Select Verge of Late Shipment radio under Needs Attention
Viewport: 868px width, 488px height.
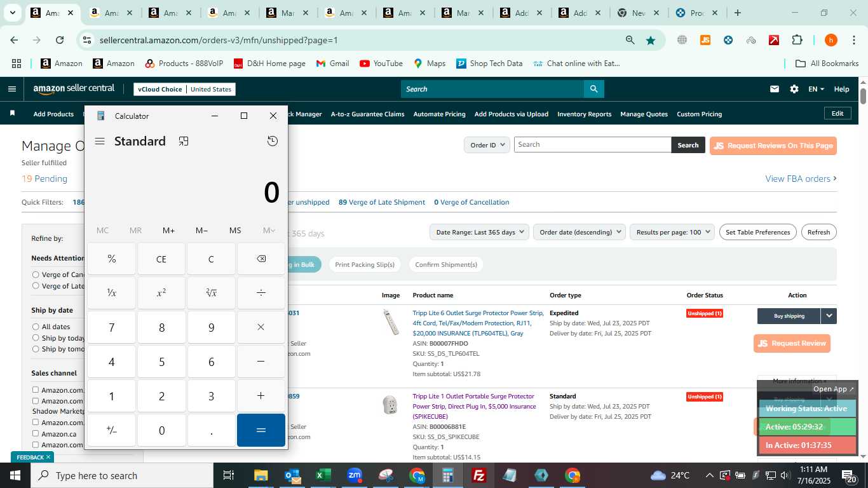[x=36, y=286]
